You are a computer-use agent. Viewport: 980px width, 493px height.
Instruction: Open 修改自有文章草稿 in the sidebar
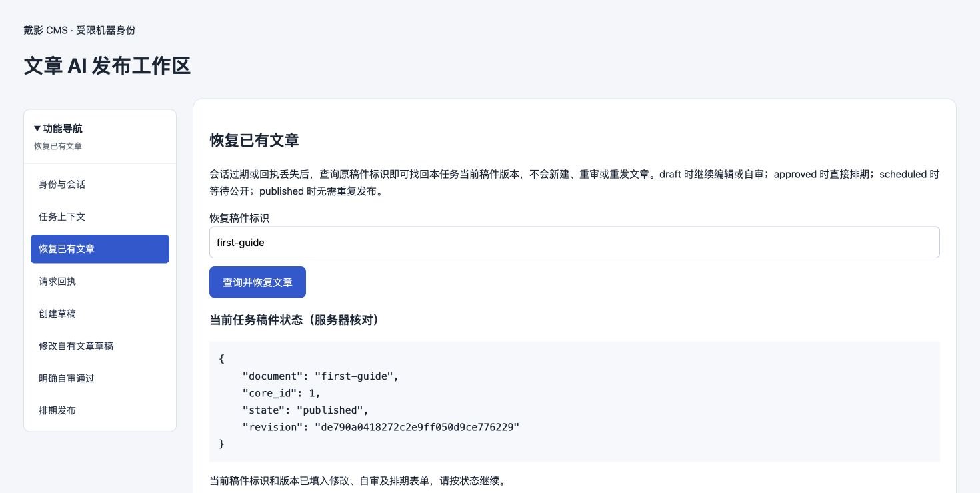[100, 346]
